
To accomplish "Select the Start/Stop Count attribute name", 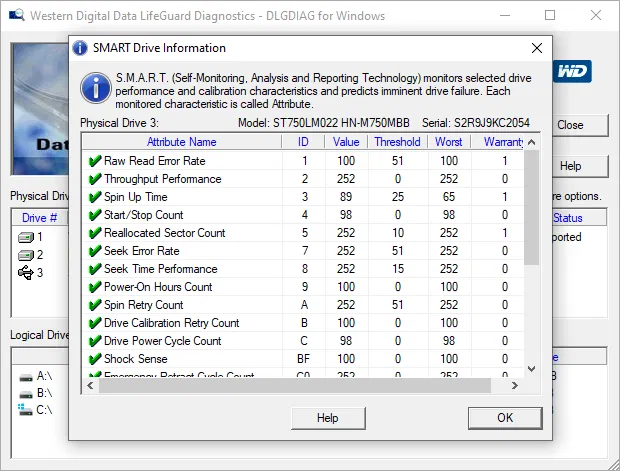I will (x=144, y=215).
